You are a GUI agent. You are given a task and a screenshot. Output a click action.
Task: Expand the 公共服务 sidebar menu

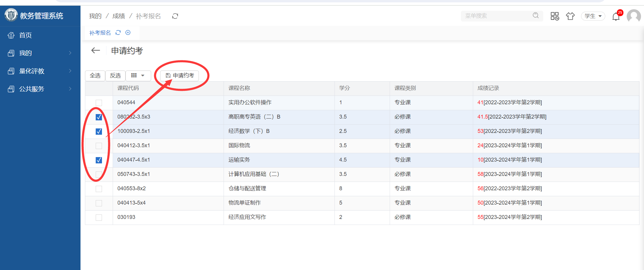[40, 89]
